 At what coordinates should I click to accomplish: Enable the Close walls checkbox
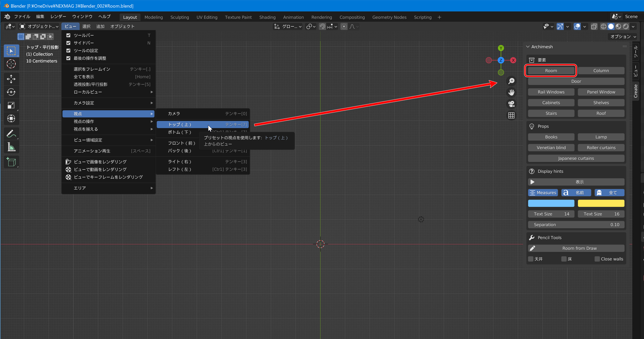click(x=597, y=259)
